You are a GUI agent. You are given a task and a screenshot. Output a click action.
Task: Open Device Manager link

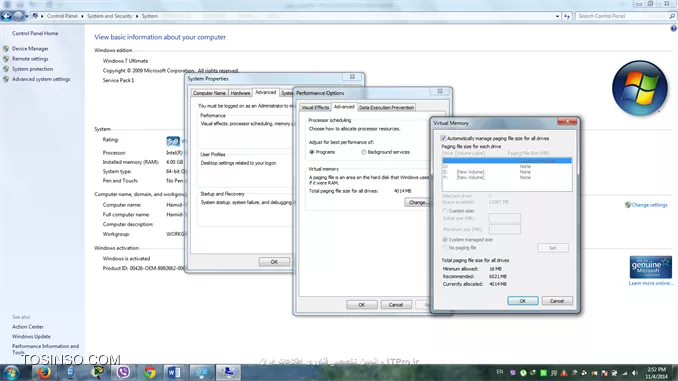point(30,48)
